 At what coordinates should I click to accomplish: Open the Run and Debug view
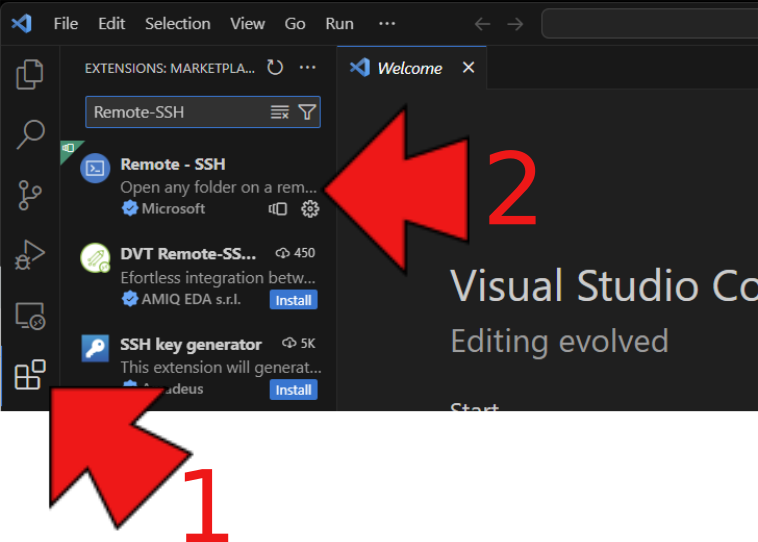pos(30,255)
